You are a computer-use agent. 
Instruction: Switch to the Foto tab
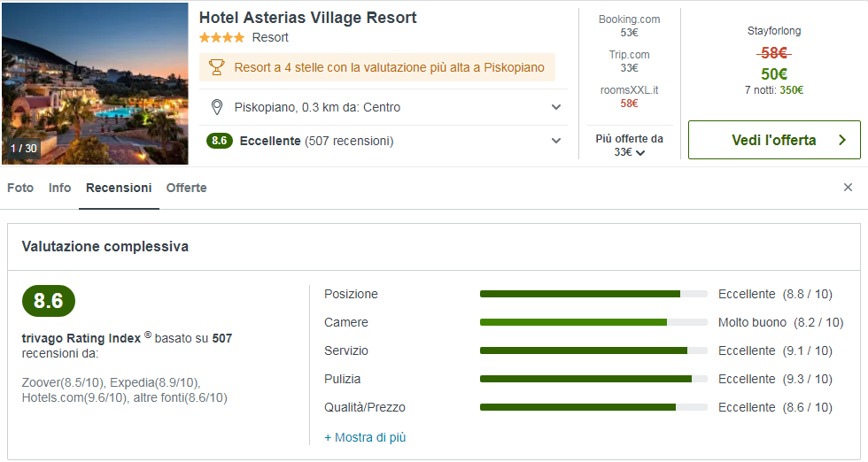20,188
